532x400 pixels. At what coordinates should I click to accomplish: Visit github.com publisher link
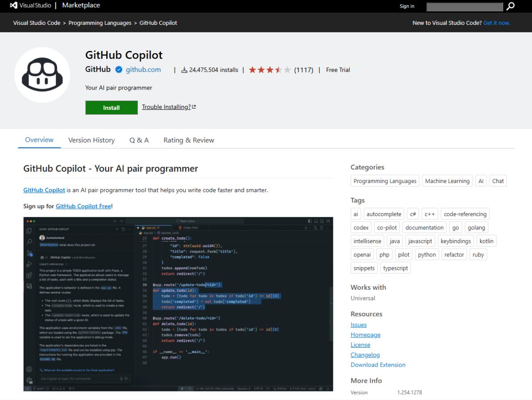tap(143, 69)
